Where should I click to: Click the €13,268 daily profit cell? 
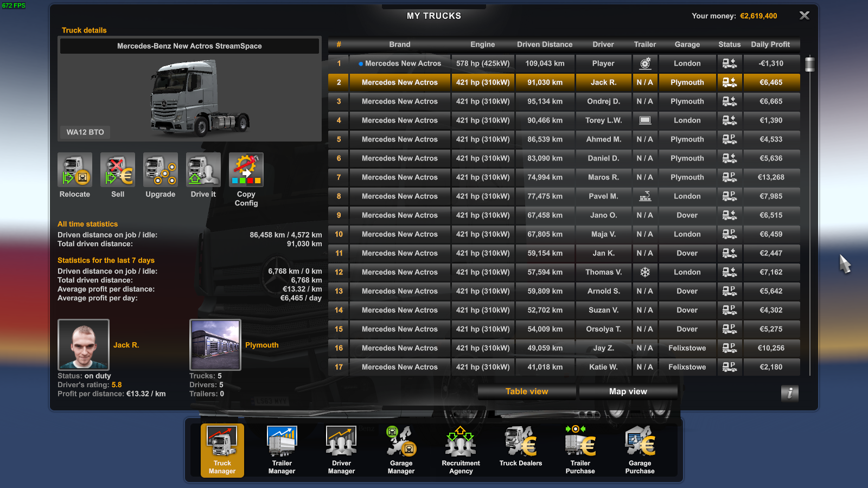point(771,177)
